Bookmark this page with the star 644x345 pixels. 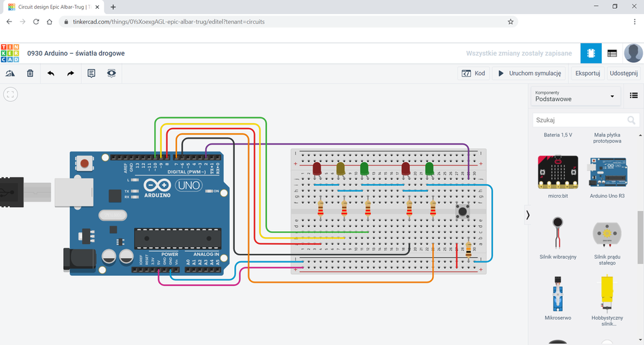tap(511, 21)
